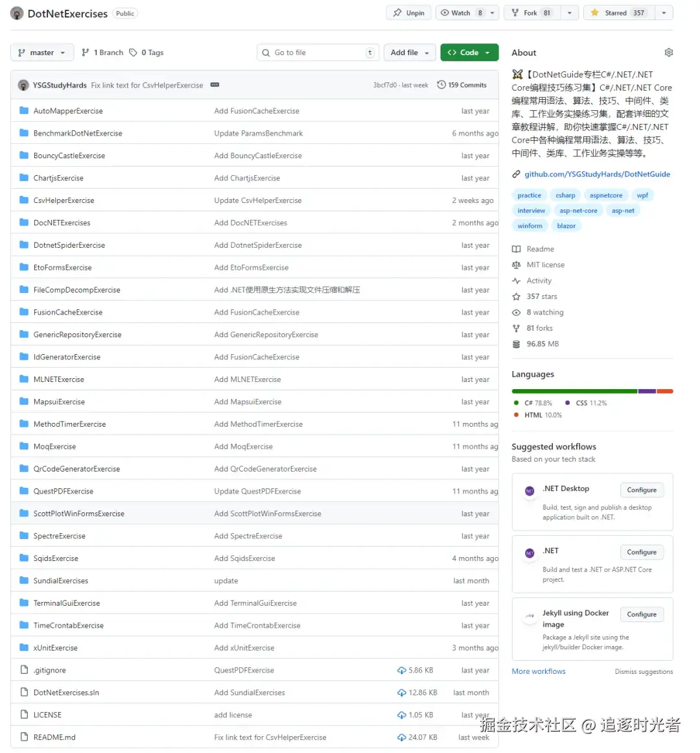This screenshot has height=753, width=700.
Task: Select the csharp topic tag
Action: click(x=565, y=195)
